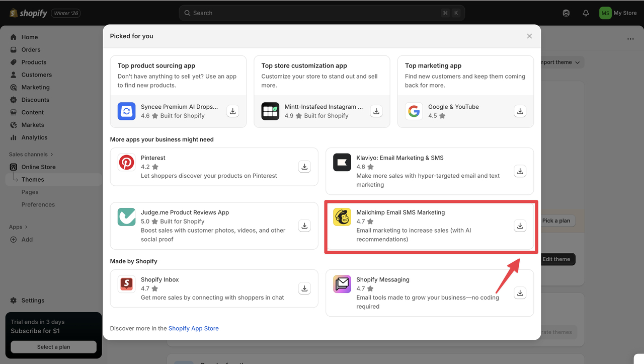Download the Google & YouTube app
This screenshot has width=644, height=364.
coord(520,111)
